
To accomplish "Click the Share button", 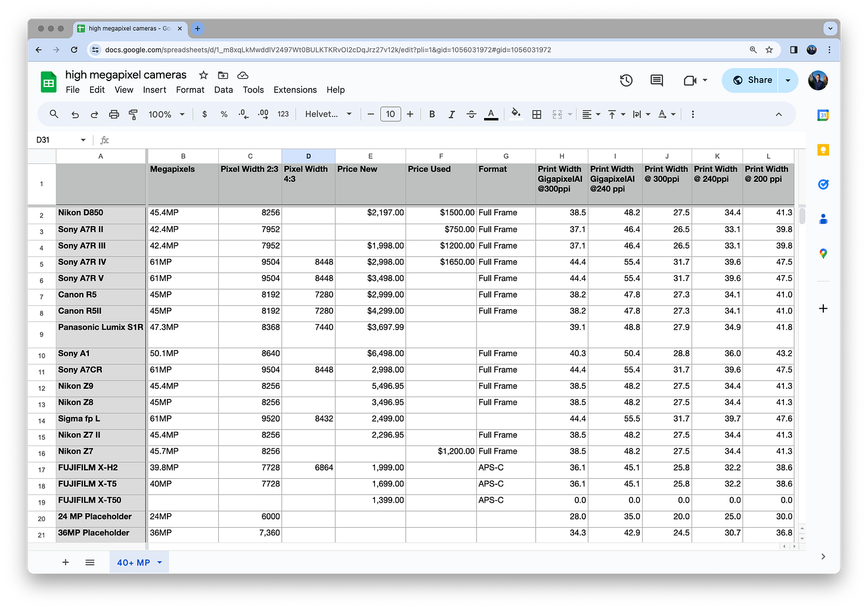I will [750, 80].
